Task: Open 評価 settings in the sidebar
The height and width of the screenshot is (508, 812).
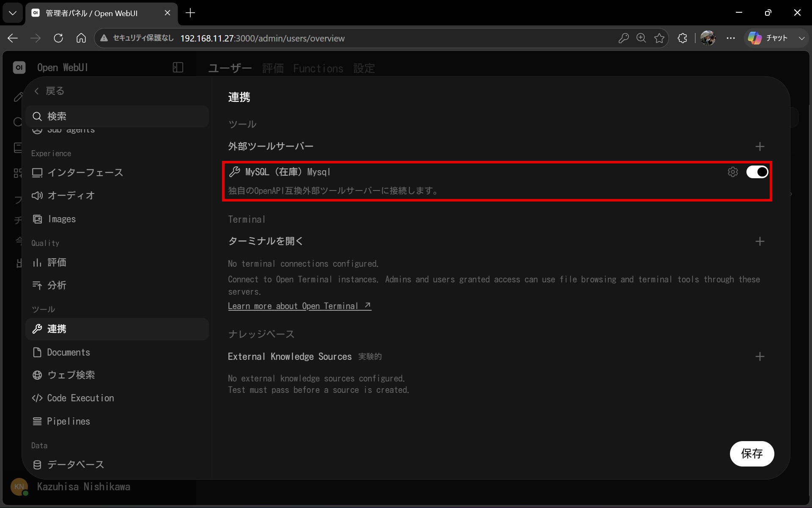Action: pos(117,262)
